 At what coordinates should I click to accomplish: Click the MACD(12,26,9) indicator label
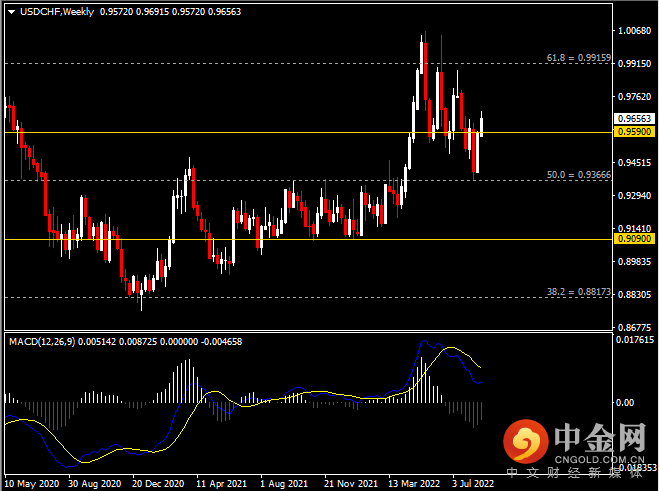[x=42, y=342]
